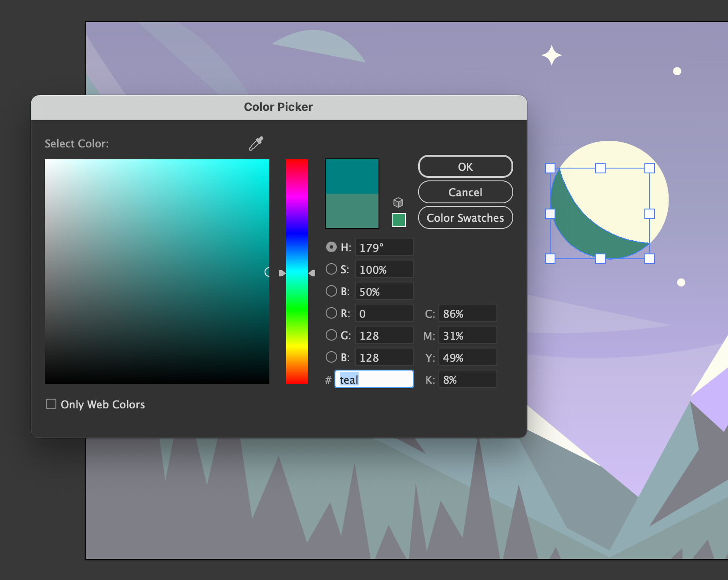Click the new color preview swatch
Viewport: 728px width, 580px height.
point(352,176)
